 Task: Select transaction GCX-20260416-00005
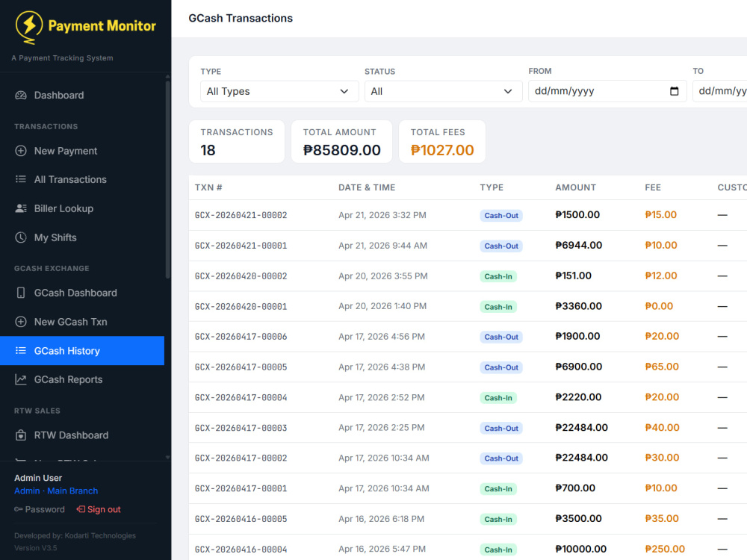tap(241, 519)
